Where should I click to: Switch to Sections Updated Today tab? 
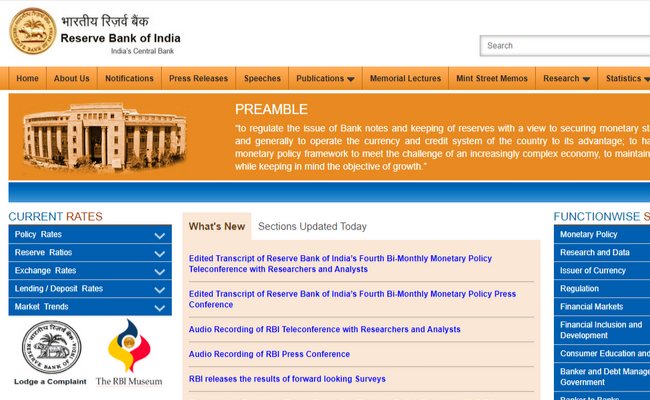coord(312,227)
